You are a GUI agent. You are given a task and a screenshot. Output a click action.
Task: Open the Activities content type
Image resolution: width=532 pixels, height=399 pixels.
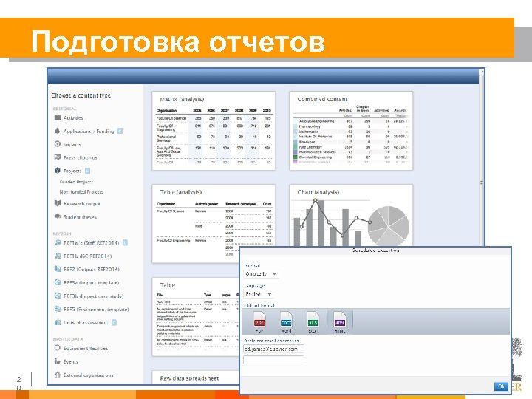(73, 117)
